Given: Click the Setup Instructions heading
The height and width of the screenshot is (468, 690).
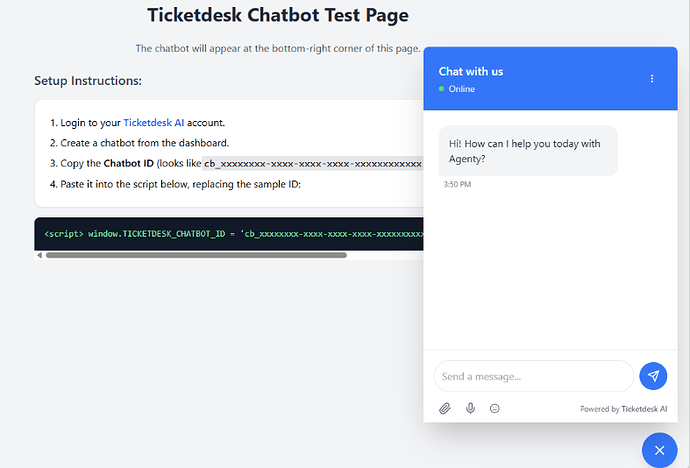Looking at the screenshot, I should click(x=88, y=81).
